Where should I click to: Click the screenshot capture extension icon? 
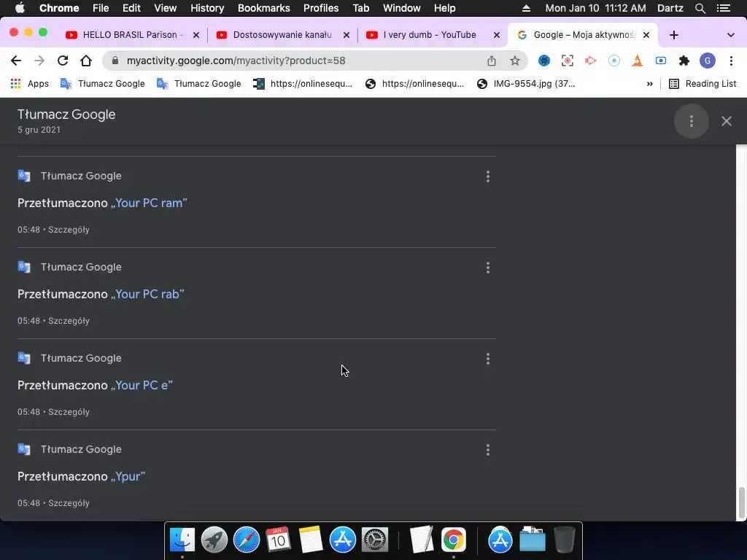click(x=567, y=61)
